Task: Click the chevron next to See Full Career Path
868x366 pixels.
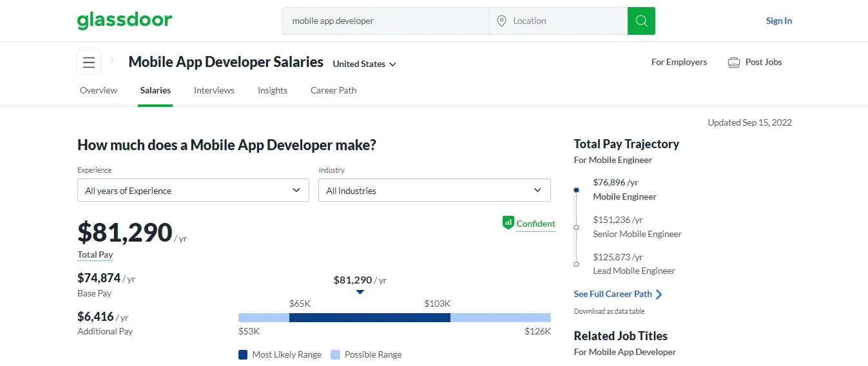Action: click(x=659, y=294)
